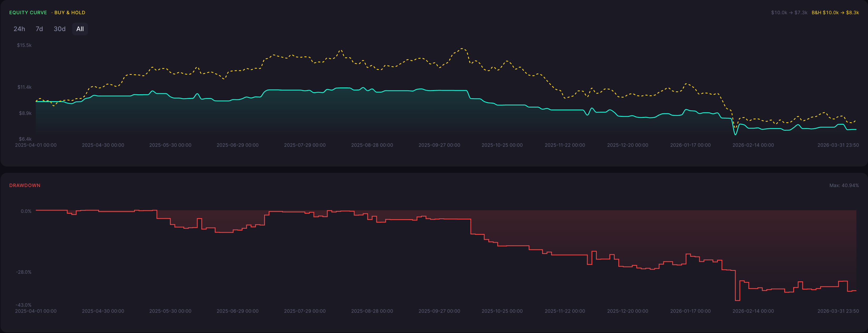
Task: Click equity chart date 2025-04-01 00:00
Action: click(x=36, y=145)
